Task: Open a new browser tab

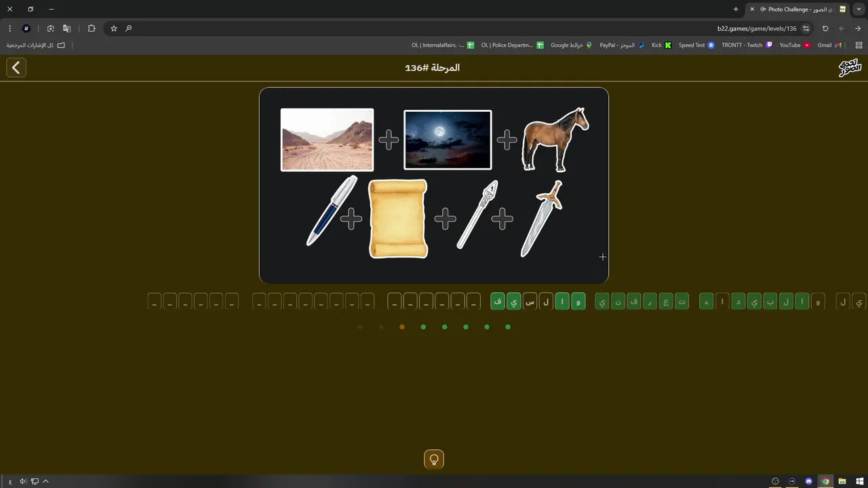Action: [x=736, y=9]
